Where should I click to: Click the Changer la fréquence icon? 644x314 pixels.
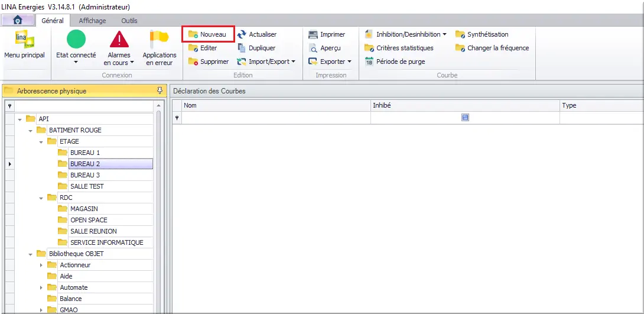point(460,48)
